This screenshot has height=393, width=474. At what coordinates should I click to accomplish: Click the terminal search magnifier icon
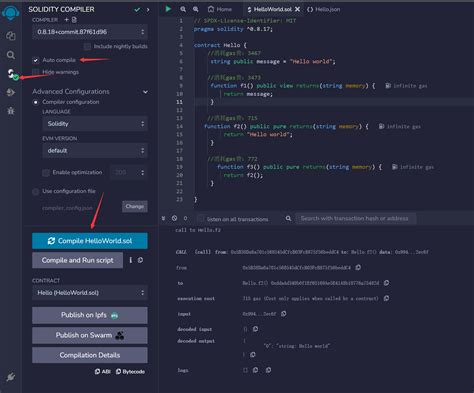click(288, 218)
